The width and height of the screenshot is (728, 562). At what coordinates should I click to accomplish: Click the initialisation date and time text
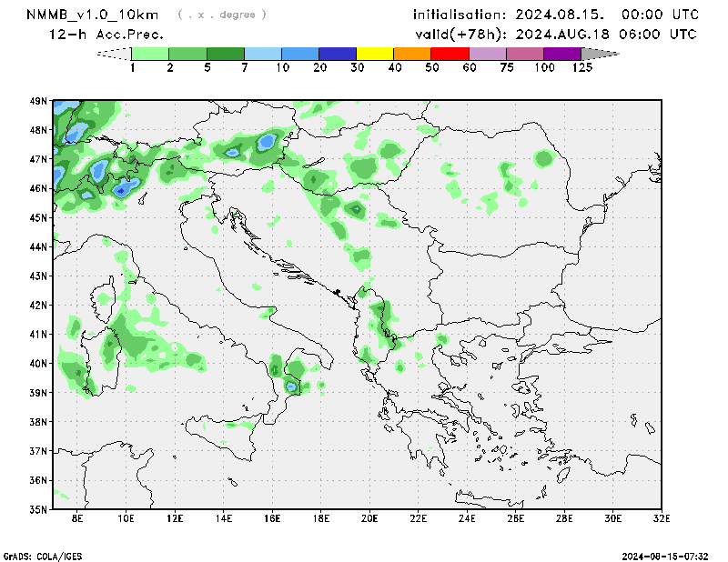(x=555, y=15)
